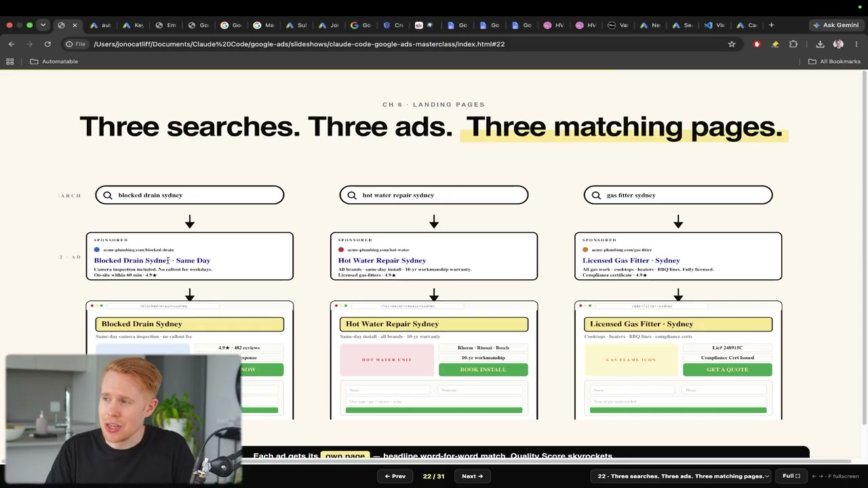Click 'Licensed Gas Fitter · Sydney' ad headline
Viewport: 868px width, 488px height.
click(631, 260)
